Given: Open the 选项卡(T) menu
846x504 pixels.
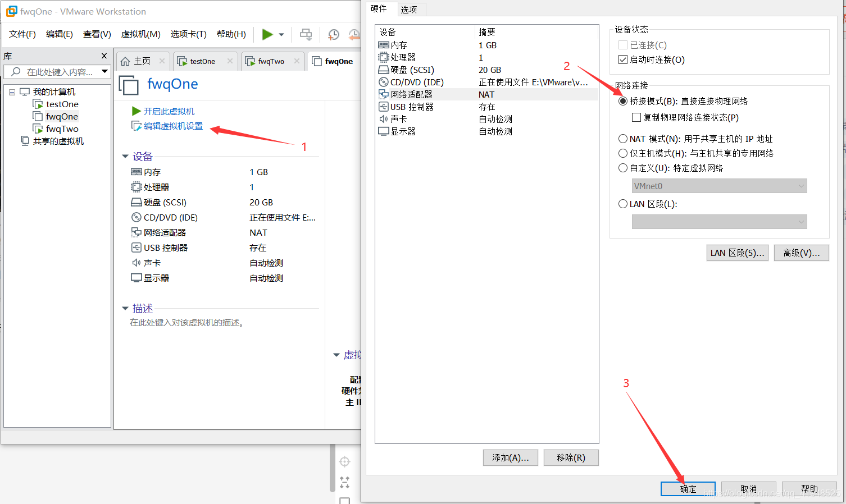Looking at the screenshot, I should coord(189,34).
